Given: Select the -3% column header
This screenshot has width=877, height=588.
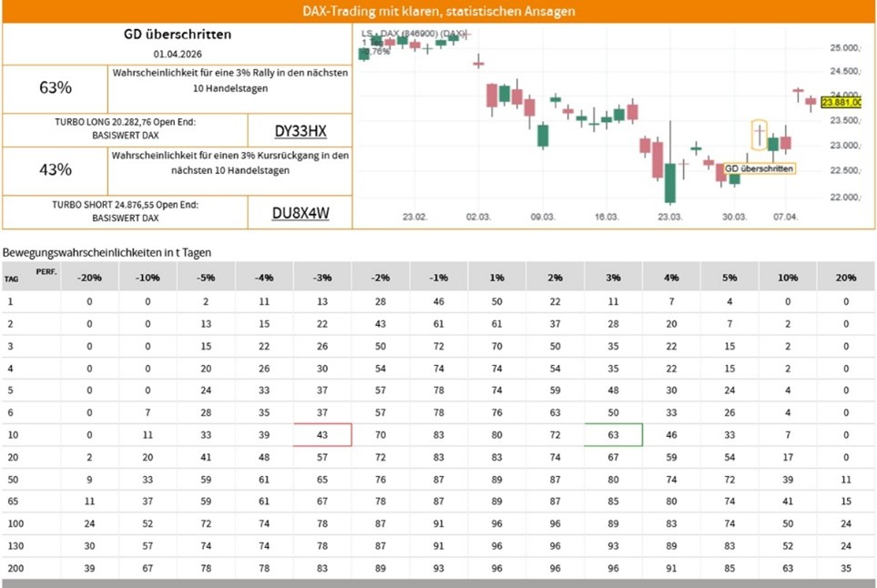Looking at the screenshot, I should click(322, 277).
